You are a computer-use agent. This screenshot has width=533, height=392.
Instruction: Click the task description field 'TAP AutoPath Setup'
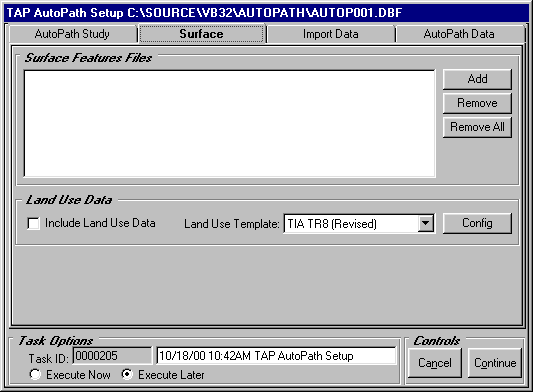pos(276,356)
